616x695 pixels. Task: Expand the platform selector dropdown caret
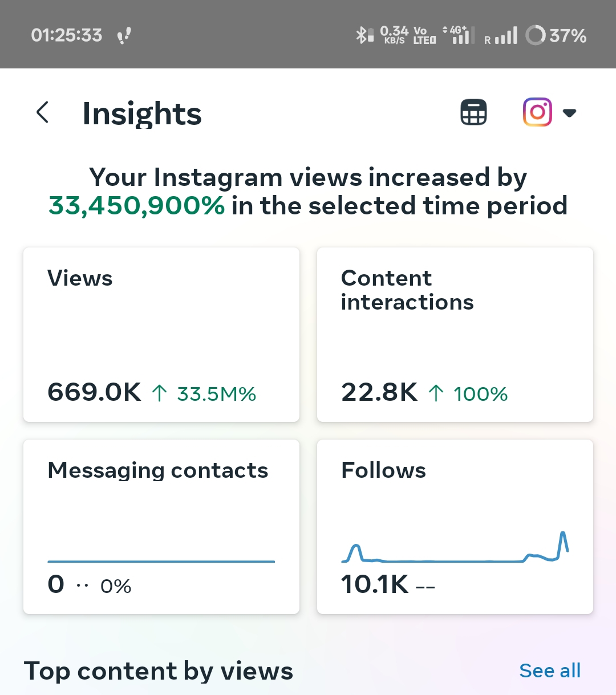(x=569, y=113)
